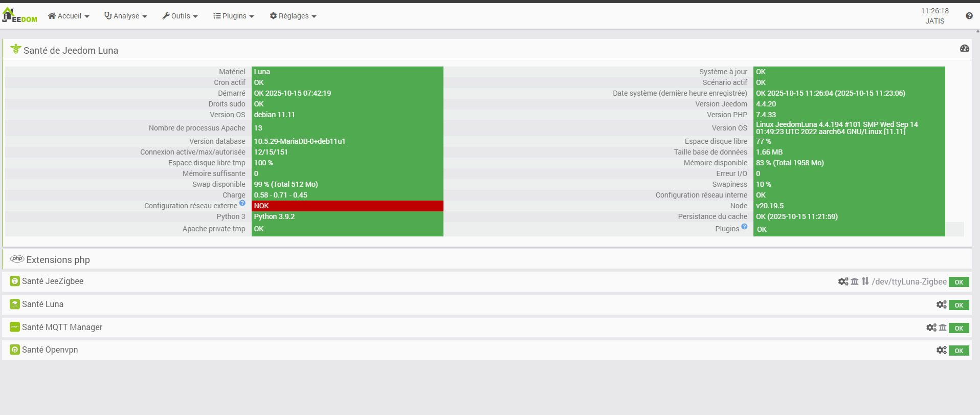Click the Python 3.9.2 value
Viewport: 980px width, 415px height.
[275, 216]
